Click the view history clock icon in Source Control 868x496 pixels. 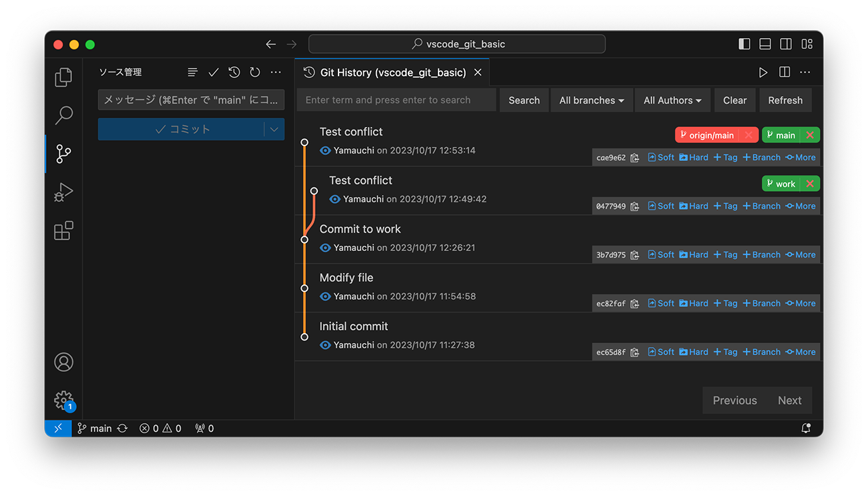pyautogui.click(x=234, y=71)
